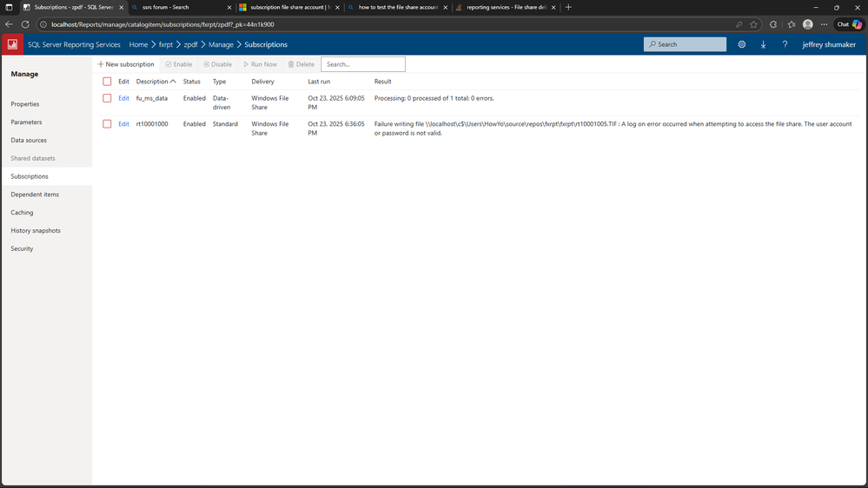This screenshot has width=868, height=488.
Task: Go to fxrpt breadcrumb folder
Action: 165,45
